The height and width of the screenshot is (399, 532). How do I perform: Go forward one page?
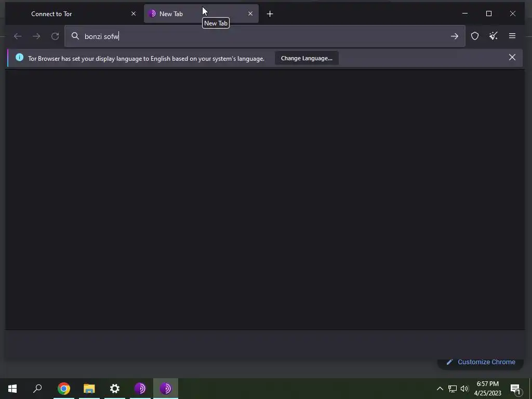click(x=36, y=36)
